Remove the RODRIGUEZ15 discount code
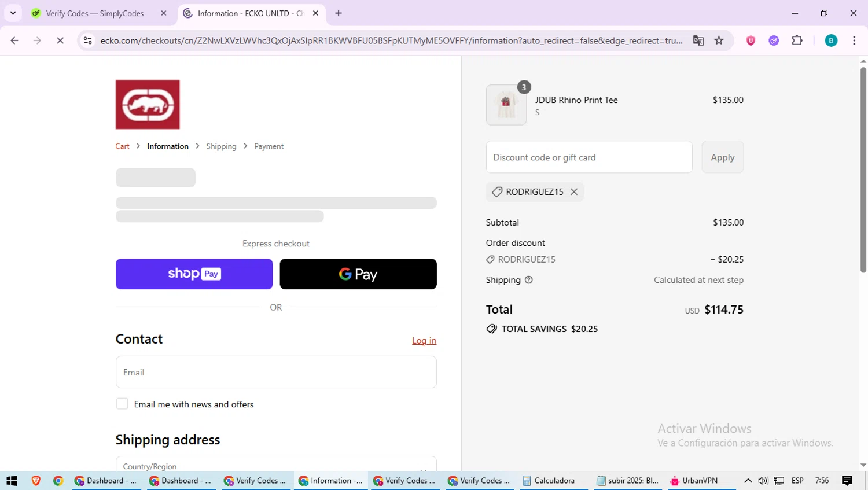The width and height of the screenshot is (868, 490). [x=574, y=191]
